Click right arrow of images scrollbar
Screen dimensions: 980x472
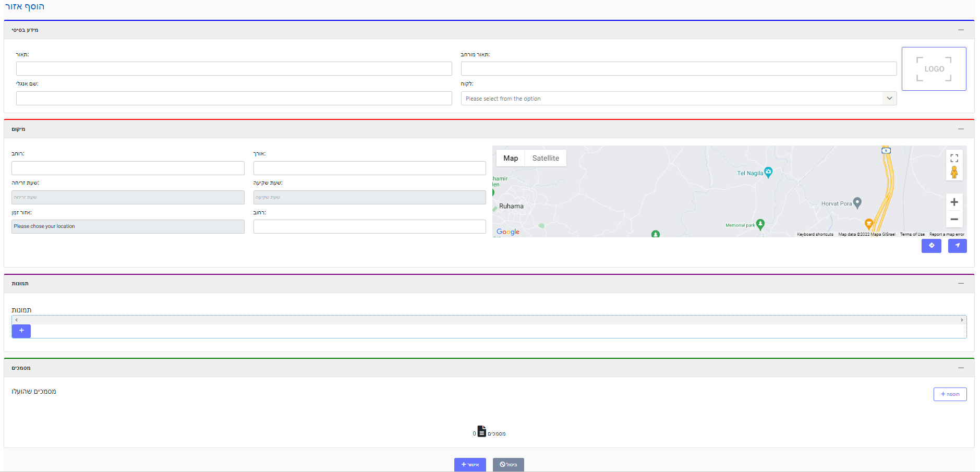click(962, 320)
